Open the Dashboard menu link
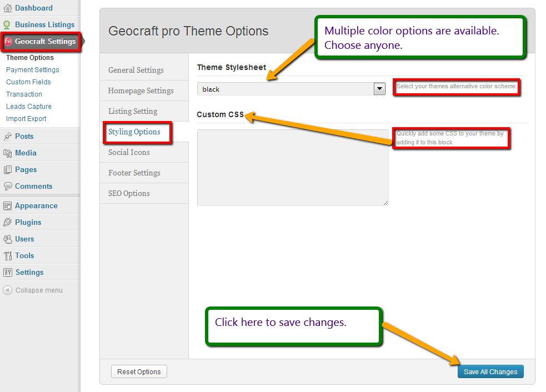 click(x=34, y=8)
